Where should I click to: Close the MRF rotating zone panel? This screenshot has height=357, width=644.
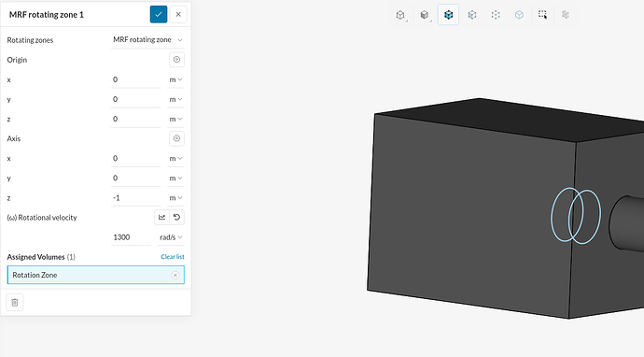(x=178, y=14)
